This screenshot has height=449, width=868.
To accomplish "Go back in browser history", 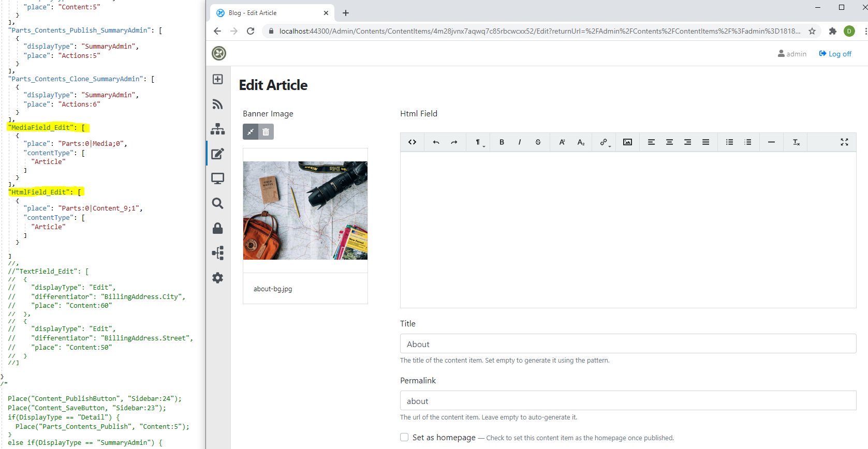I will point(217,31).
